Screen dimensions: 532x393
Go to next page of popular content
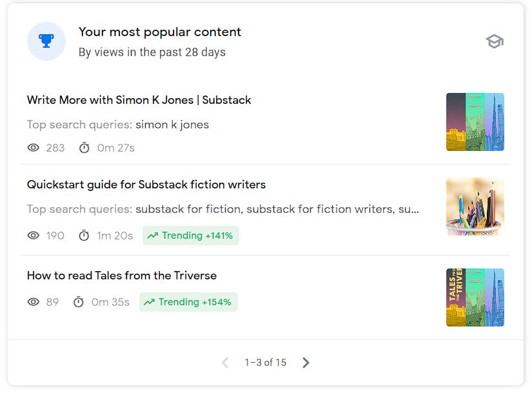coord(306,363)
